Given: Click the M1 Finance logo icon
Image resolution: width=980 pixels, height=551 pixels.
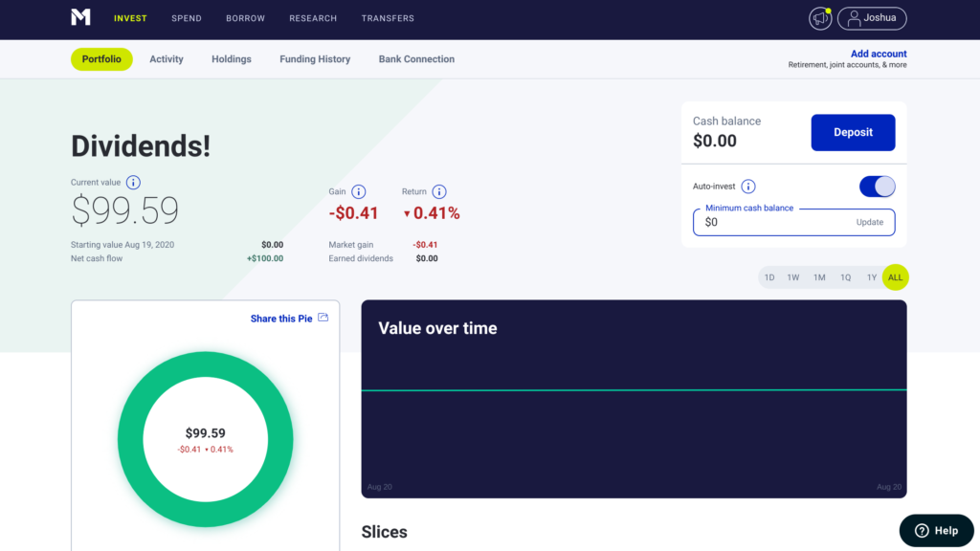Looking at the screenshot, I should point(80,17).
